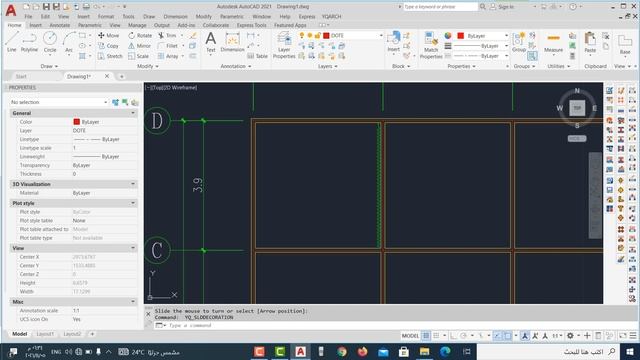640x360 pixels.
Task: Click the Mirror tool
Action: [x=140, y=46]
